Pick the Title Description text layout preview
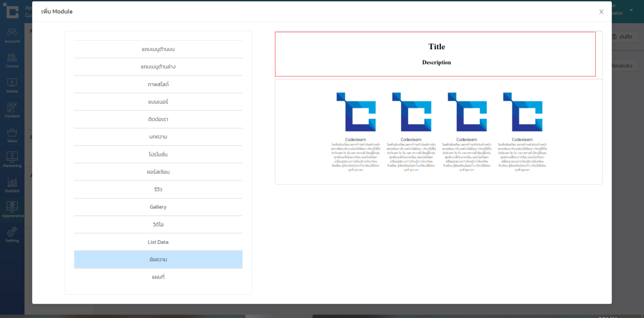The width and height of the screenshot is (644, 318). pos(435,54)
